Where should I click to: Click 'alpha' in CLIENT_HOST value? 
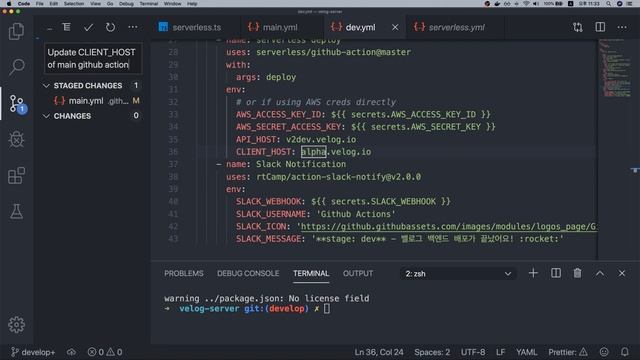click(313, 152)
